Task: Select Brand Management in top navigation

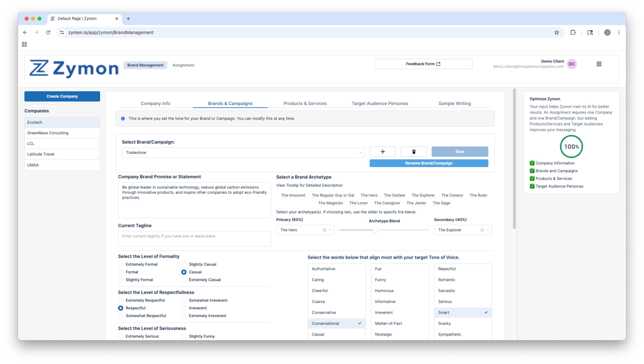Action: [145, 65]
